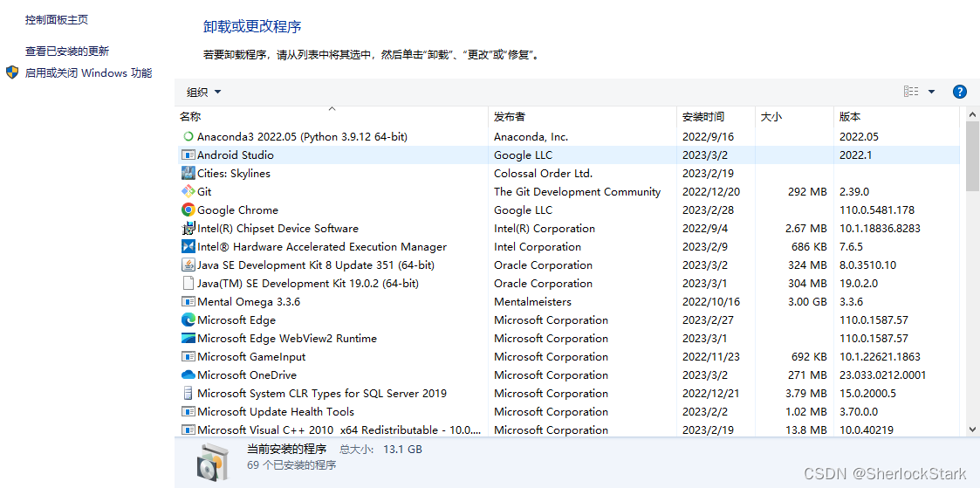Click the Java(TM) SE Development Kit 19.0.2 icon
980x488 pixels.
pos(188,283)
